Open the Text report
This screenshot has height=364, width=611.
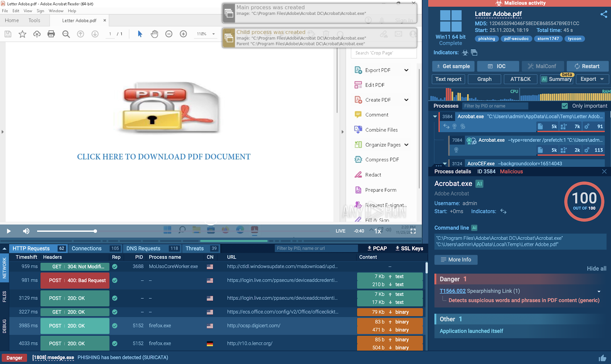[448, 79]
